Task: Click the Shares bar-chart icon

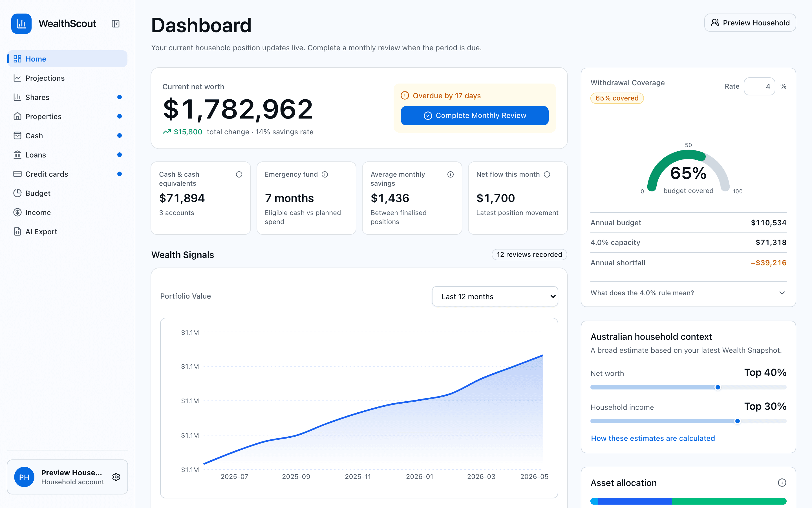Action: point(17,97)
